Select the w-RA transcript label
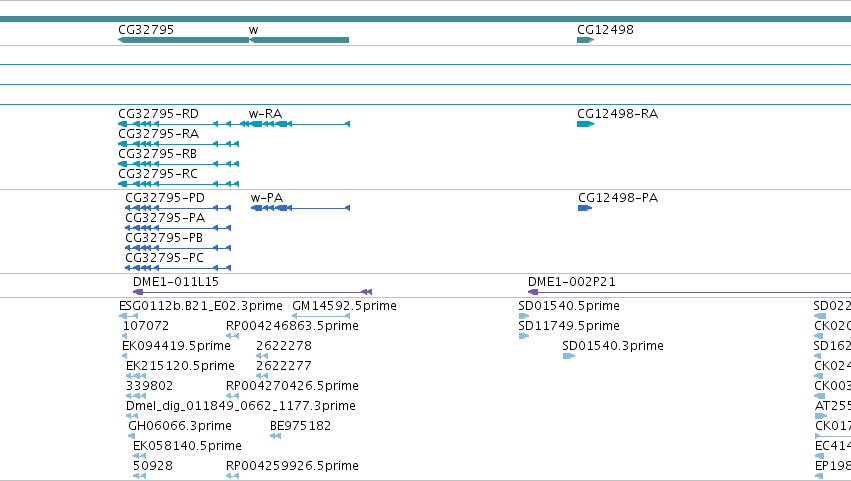This screenshot has height=481, width=851. [x=265, y=114]
